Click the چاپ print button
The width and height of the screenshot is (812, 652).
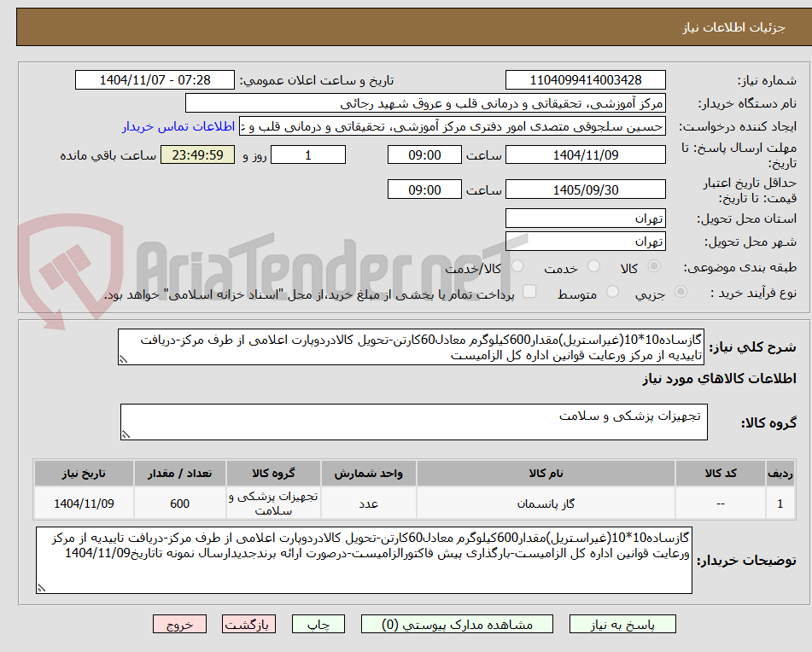(x=318, y=624)
